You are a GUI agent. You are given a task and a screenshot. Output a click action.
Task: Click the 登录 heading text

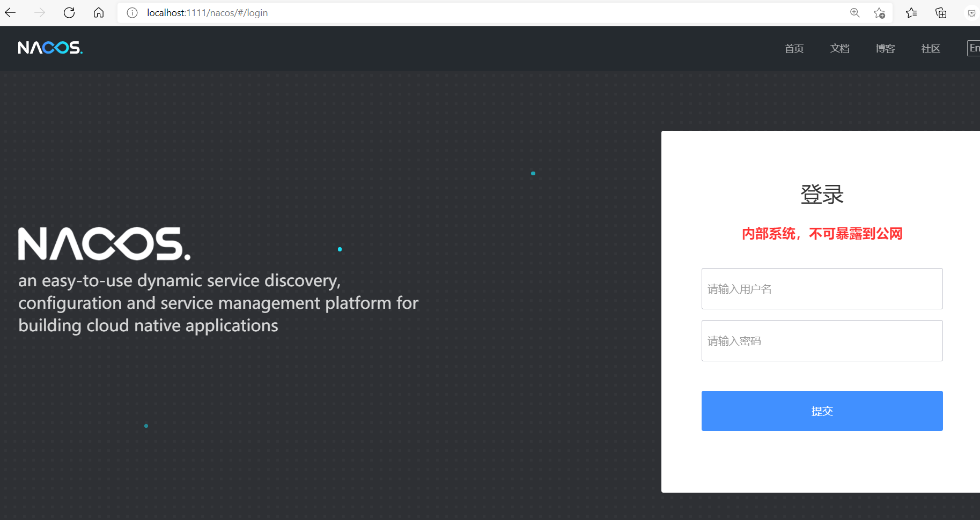coord(822,194)
